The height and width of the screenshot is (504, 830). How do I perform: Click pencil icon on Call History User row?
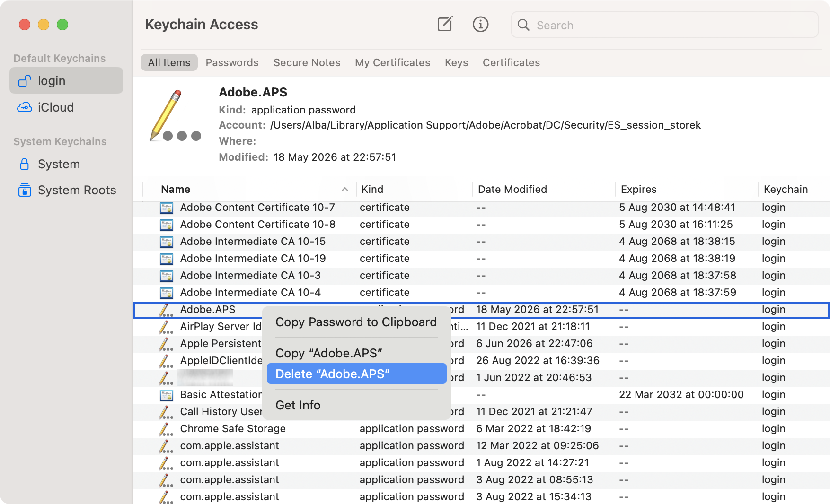coord(166,412)
